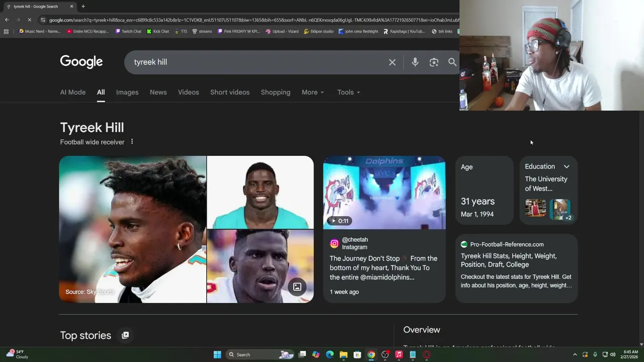Open the image gallery icon on the photo grid
Image resolution: width=644 pixels, height=362 pixels.
click(297, 287)
